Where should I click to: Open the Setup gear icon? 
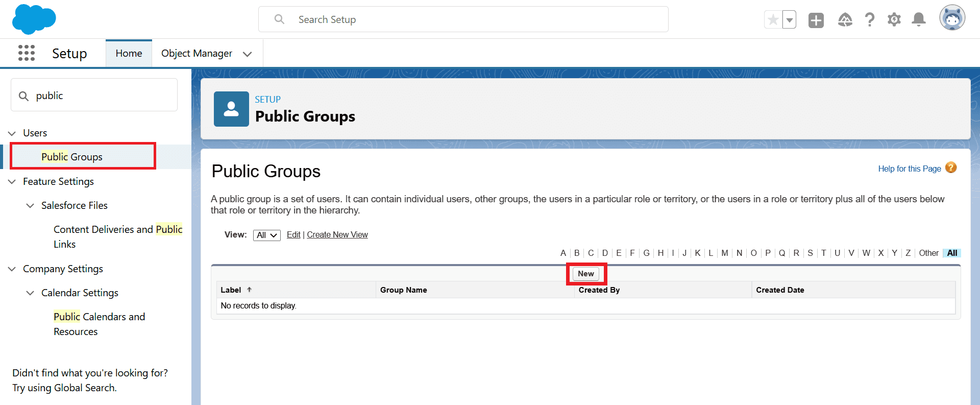click(x=894, y=20)
